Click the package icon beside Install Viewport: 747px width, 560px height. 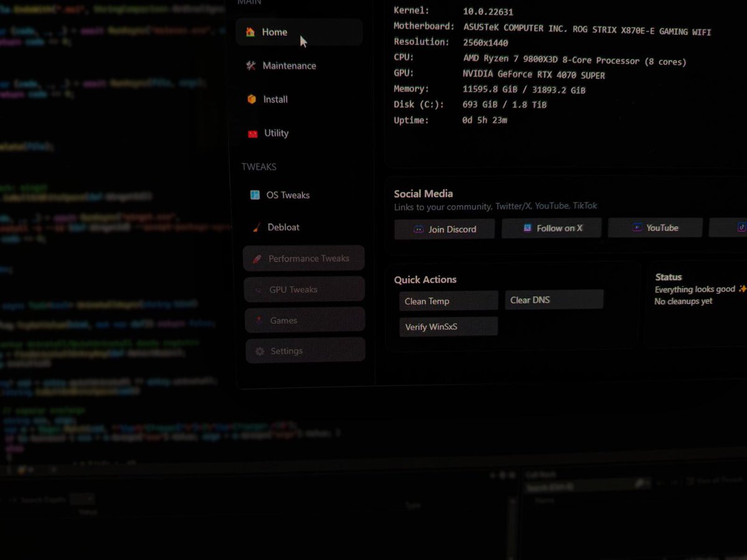click(251, 99)
